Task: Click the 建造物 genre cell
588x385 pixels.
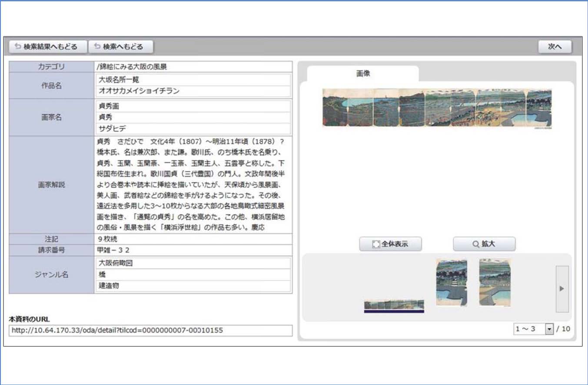Action: click(x=193, y=286)
